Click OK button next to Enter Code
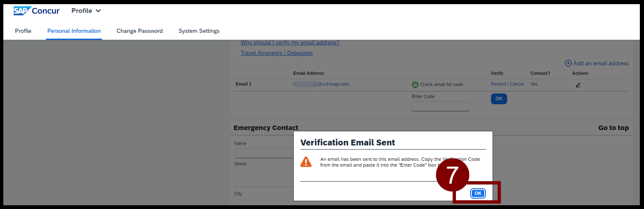The height and width of the screenshot is (209, 644). tap(499, 99)
